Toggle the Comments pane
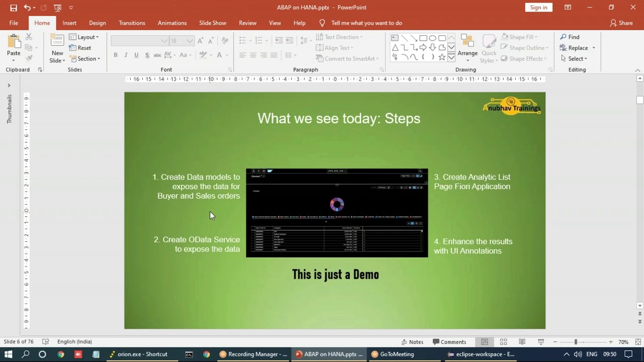The height and width of the screenshot is (362, 644). (449, 342)
